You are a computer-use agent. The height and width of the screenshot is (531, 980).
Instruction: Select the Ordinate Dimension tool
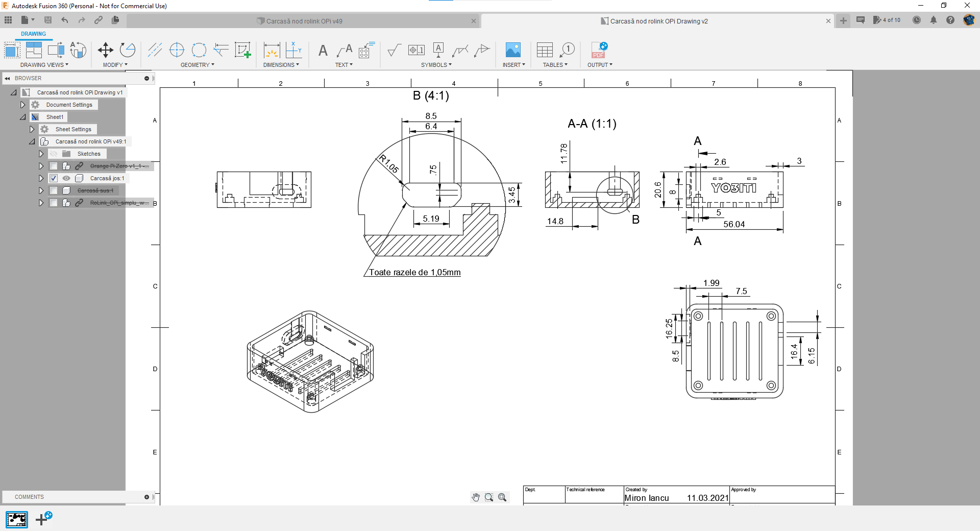294,50
